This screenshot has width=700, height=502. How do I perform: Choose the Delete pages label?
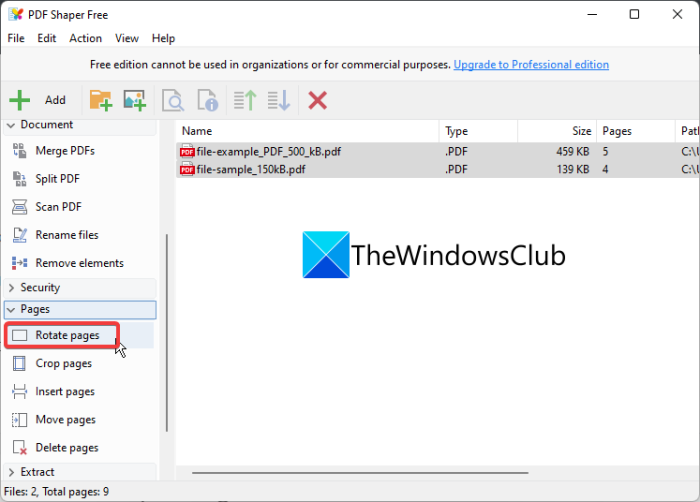67,448
